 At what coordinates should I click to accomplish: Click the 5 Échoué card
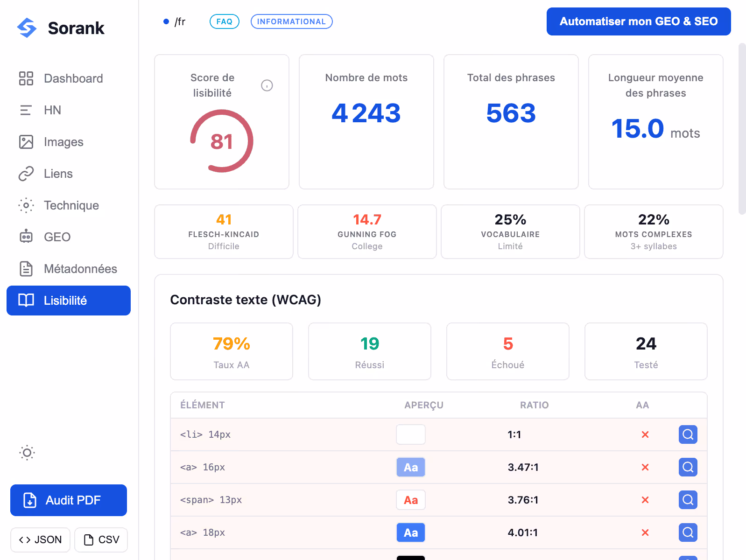[508, 351]
